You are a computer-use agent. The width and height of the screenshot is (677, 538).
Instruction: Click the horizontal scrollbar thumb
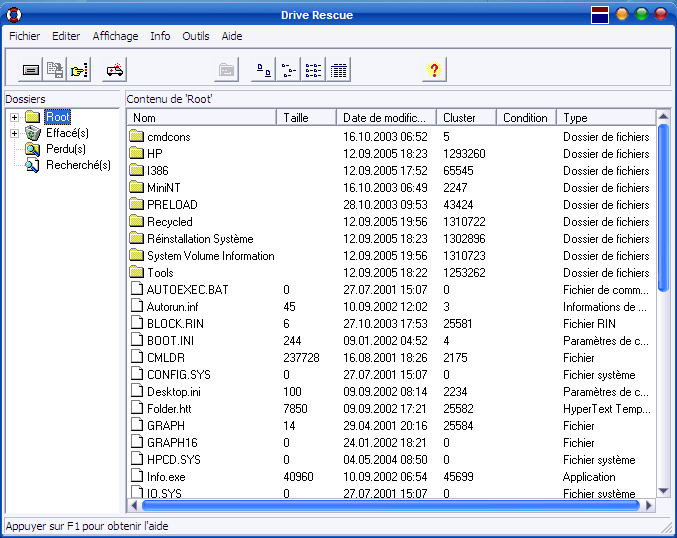(x=391, y=505)
